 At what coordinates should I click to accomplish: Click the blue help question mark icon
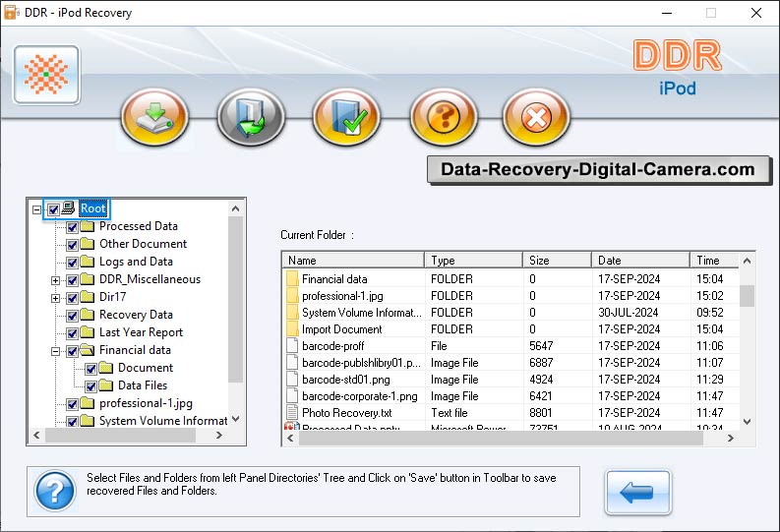click(x=55, y=491)
